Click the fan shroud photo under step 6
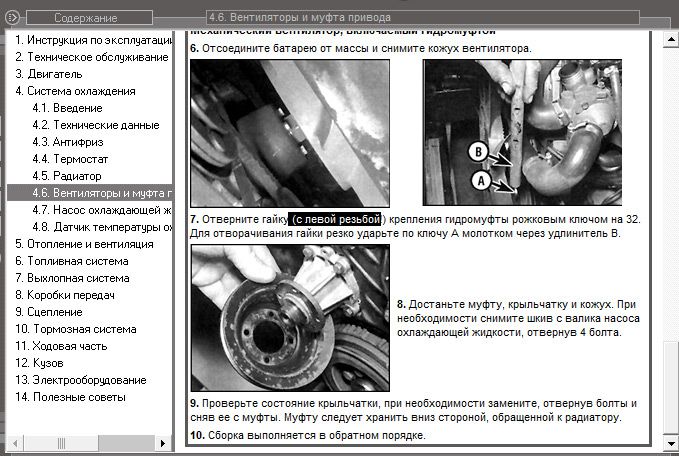The height and width of the screenshot is (456, 679). pyautogui.click(x=290, y=133)
